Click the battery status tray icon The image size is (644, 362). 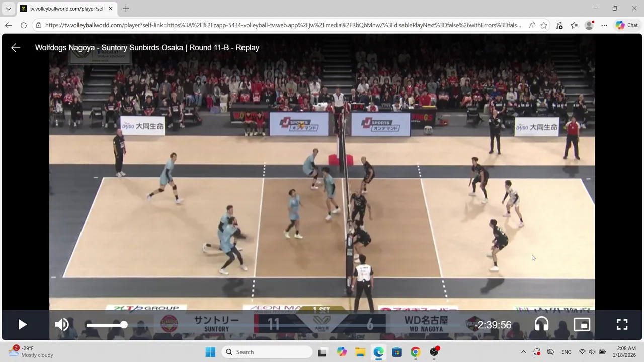coord(603,352)
